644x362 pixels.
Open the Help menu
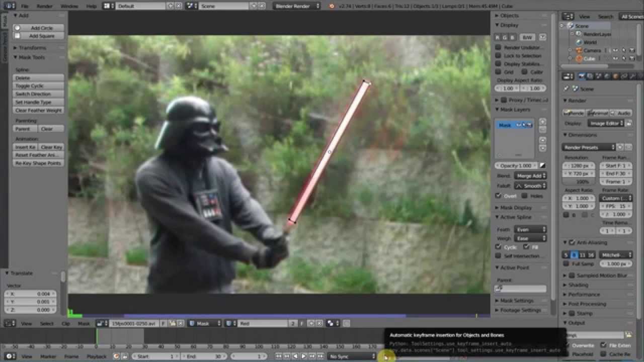click(x=92, y=6)
